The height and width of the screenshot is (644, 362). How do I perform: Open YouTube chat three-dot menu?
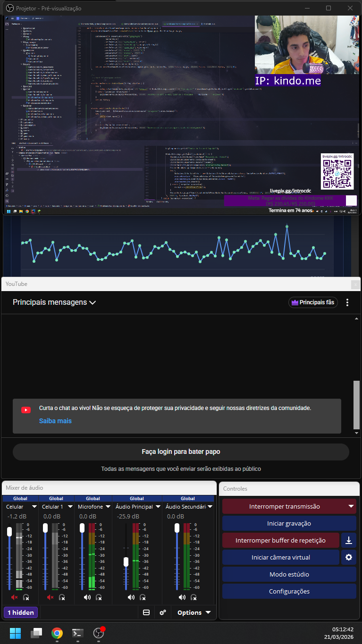pos(348,302)
